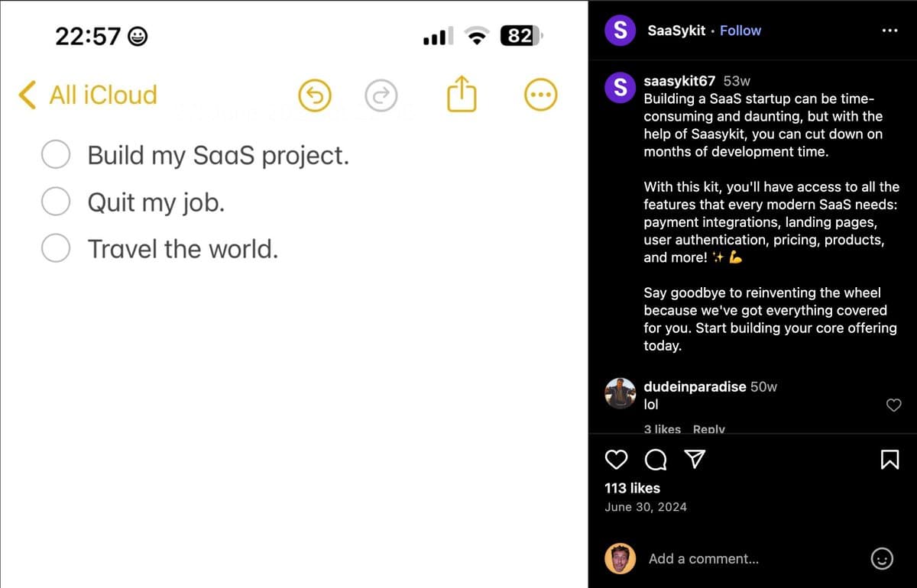The width and height of the screenshot is (917, 588).
Task: Check off Travel the world
Action: point(56,248)
